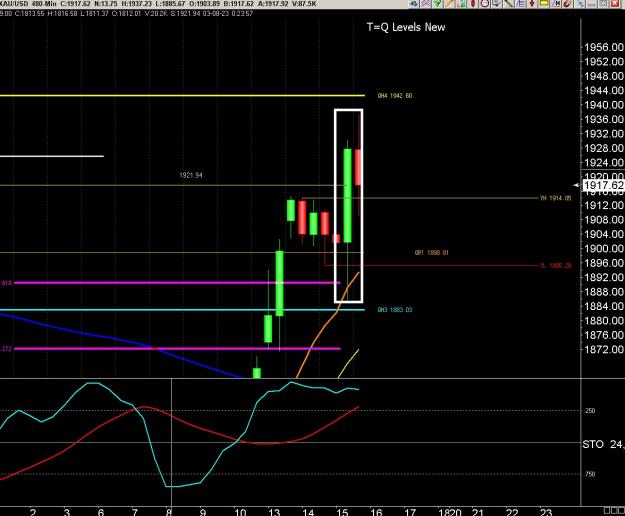
Task: Click date 13 on the time axis
Action: (x=274, y=512)
